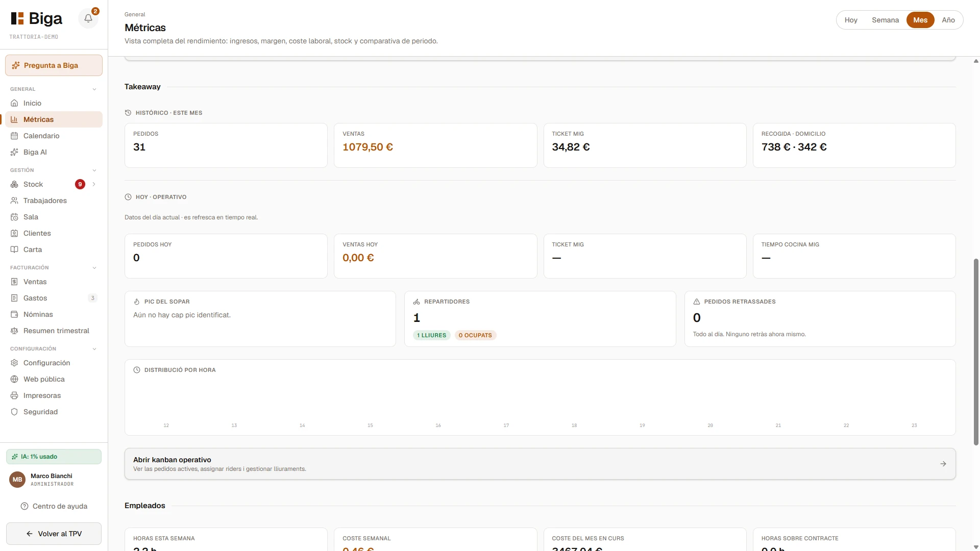This screenshot has height=551, width=980.
Task: Click the help question-mark icon
Action: [24, 506]
